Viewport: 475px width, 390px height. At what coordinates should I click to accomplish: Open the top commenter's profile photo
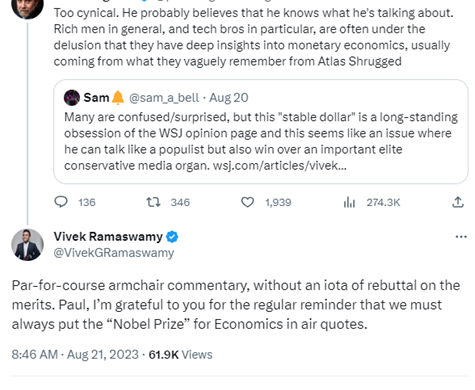[27, 8]
